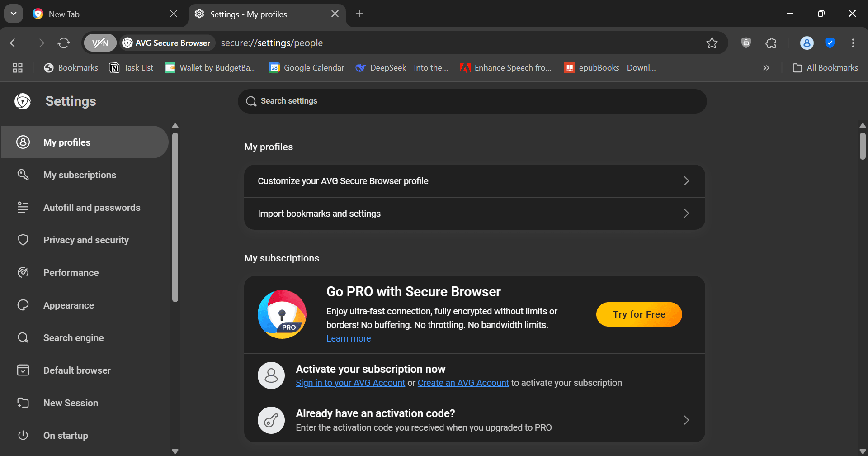Click Sign in to your AVG Account

coord(350,383)
